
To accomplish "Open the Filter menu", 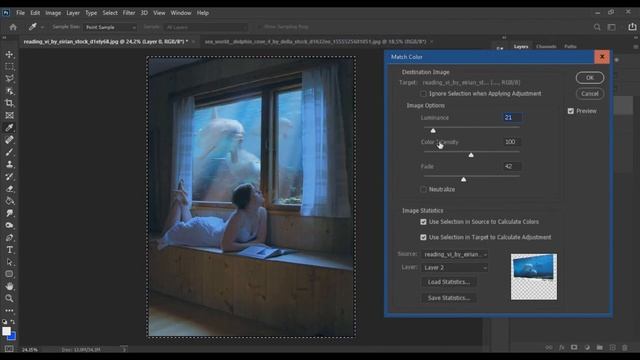I will tap(129, 13).
